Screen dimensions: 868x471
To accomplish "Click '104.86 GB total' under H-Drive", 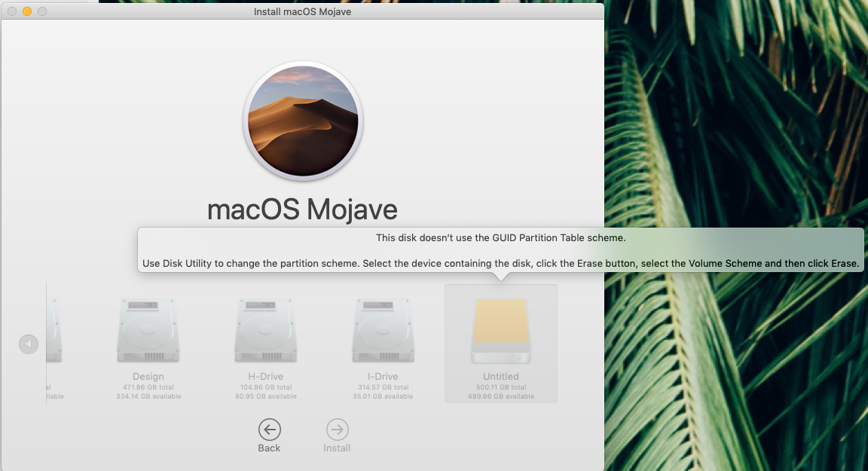I will 266,387.
